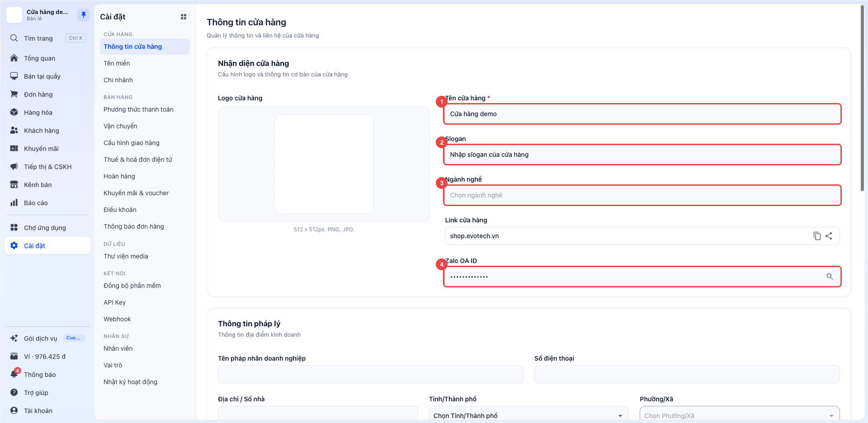Click the pin icon beside store name

83,15
